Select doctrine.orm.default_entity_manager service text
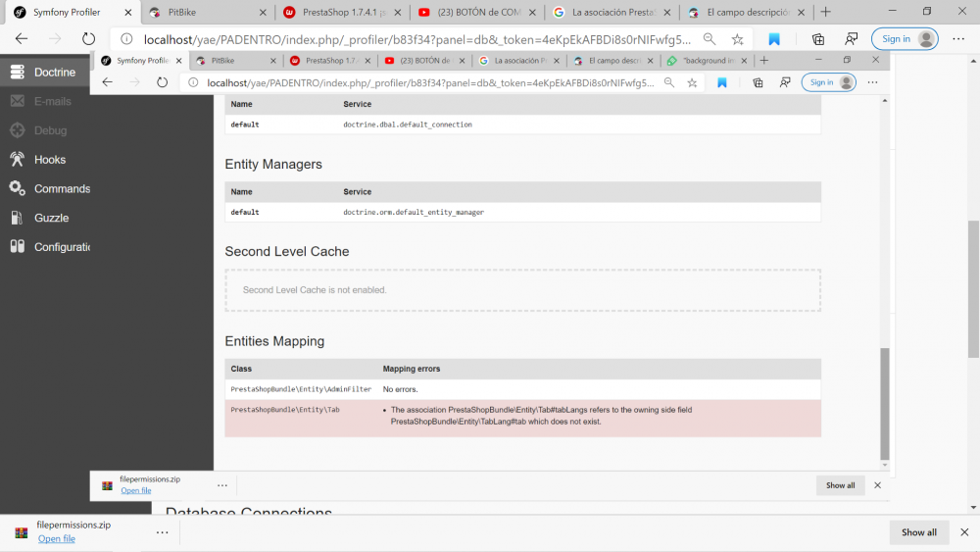This screenshot has height=552, width=980. tap(414, 213)
